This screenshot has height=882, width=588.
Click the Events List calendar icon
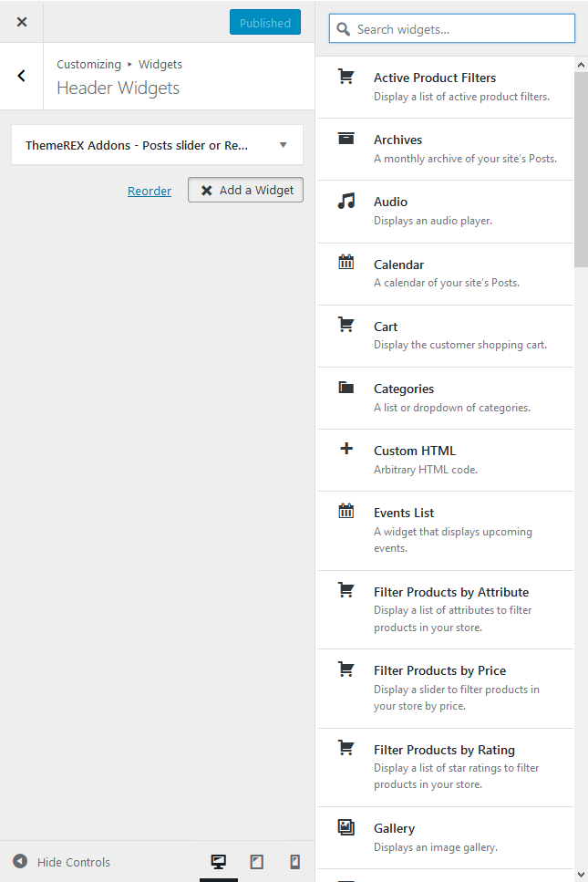(346, 511)
